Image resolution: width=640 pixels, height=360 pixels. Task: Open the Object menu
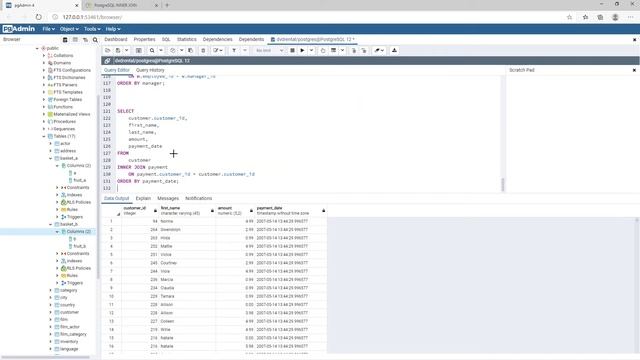pyautogui.click(x=69, y=29)
